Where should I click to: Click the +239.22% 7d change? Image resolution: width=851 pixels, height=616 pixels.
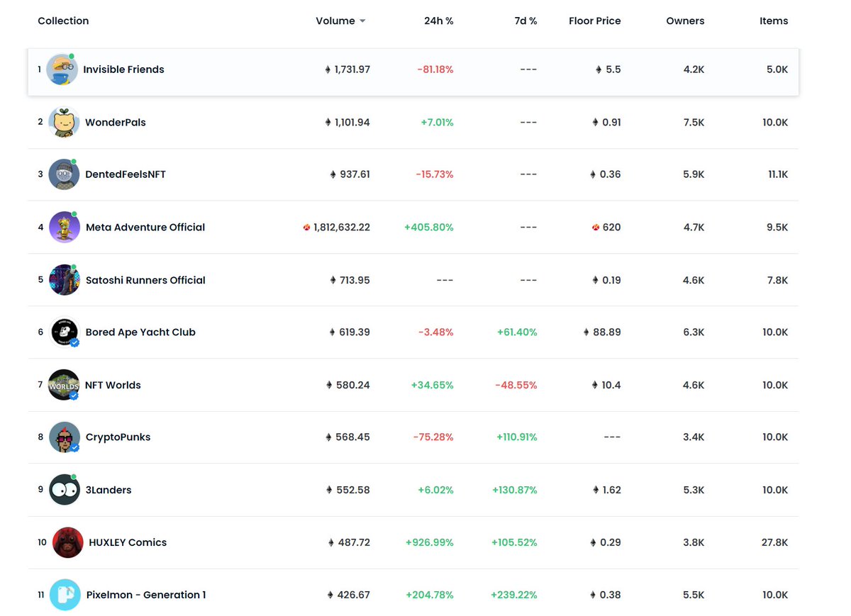click(514, 595)
